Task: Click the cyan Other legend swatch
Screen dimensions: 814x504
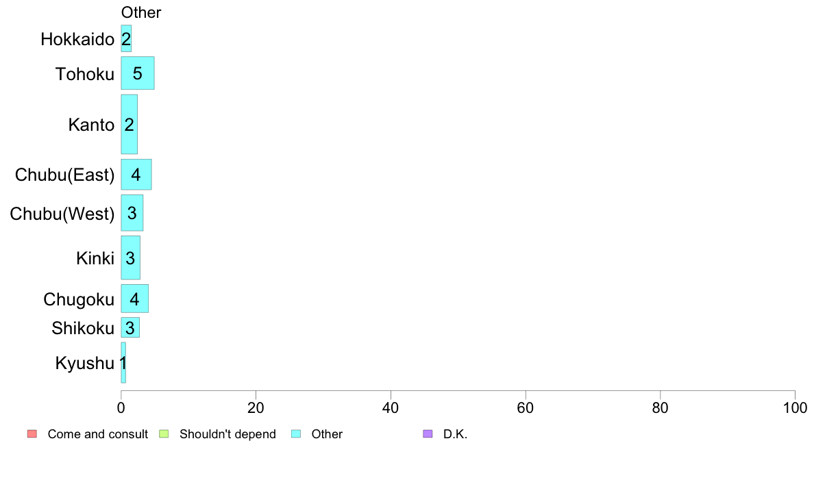Action: [x=296, y=434]
